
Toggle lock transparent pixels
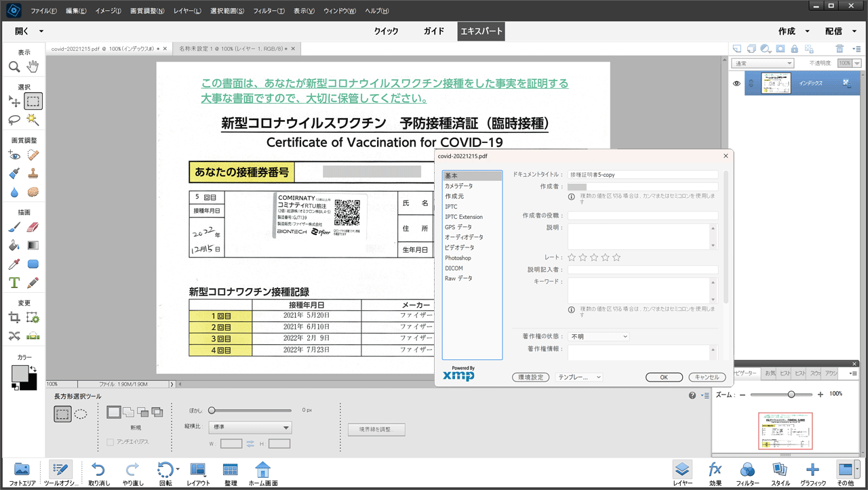click(808, 49)
